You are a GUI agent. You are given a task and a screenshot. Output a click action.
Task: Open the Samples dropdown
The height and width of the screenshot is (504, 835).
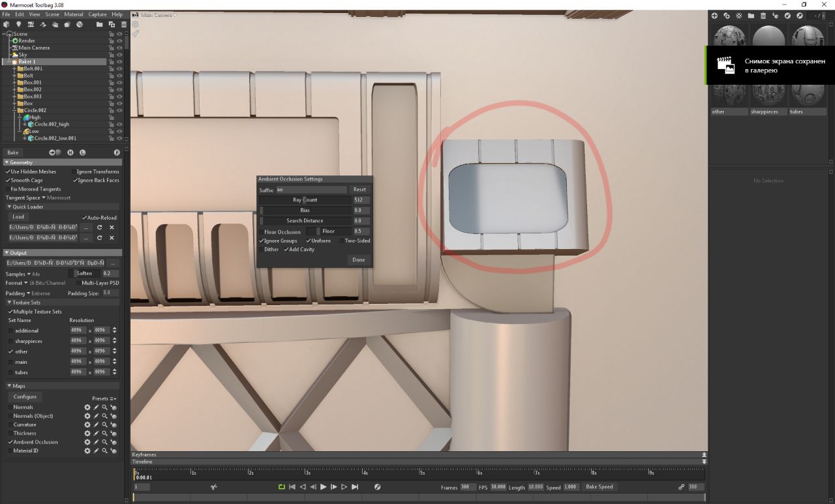[x=23, y=274]
